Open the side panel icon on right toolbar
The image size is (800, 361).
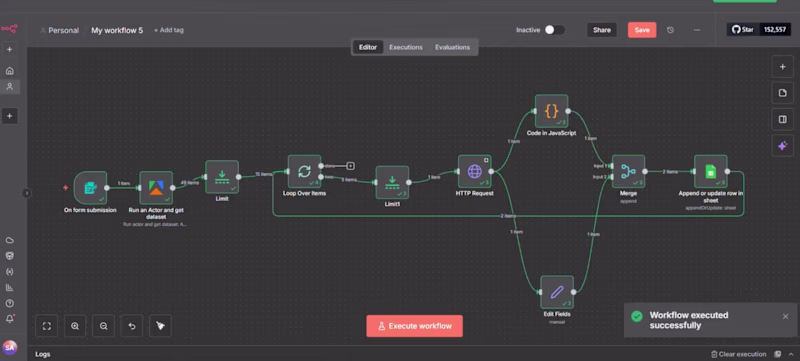click(782, 119)
